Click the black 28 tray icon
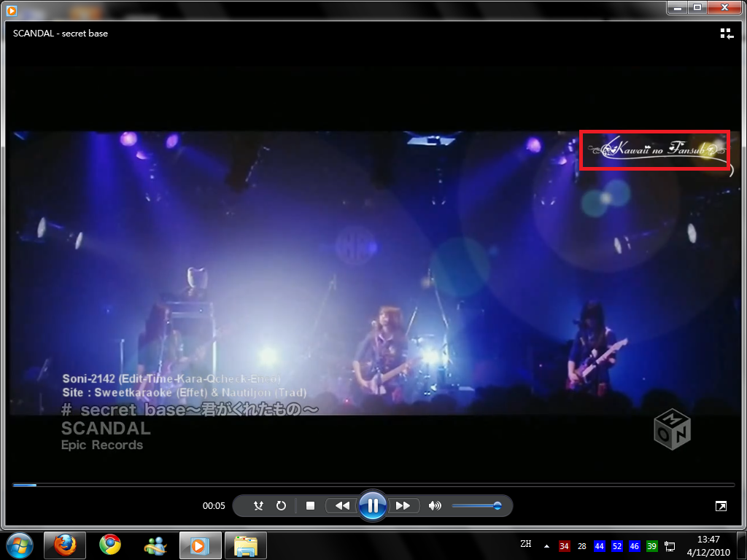The height and width of the screenshot is (560, 747). [x=581, y=546]
